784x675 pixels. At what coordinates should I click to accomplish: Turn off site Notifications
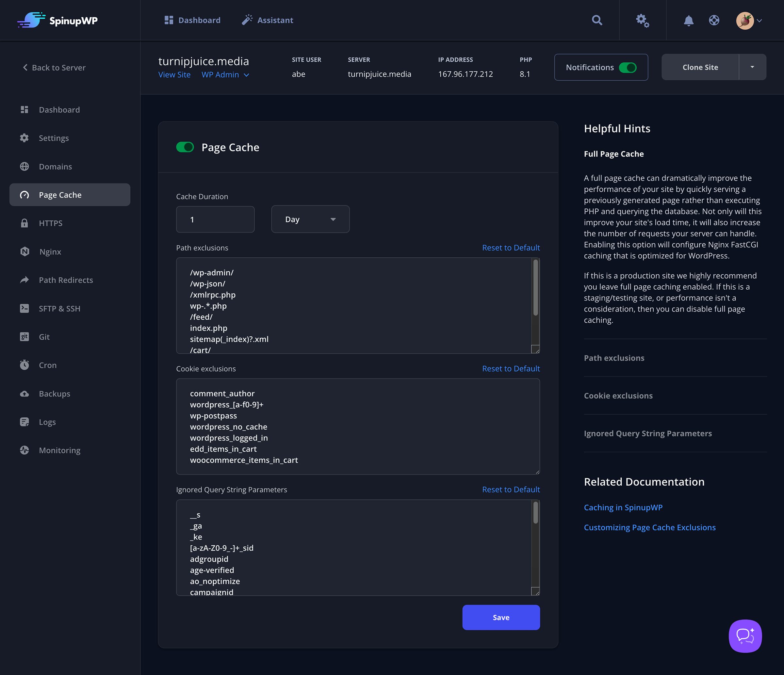click(x=628, y=67)
